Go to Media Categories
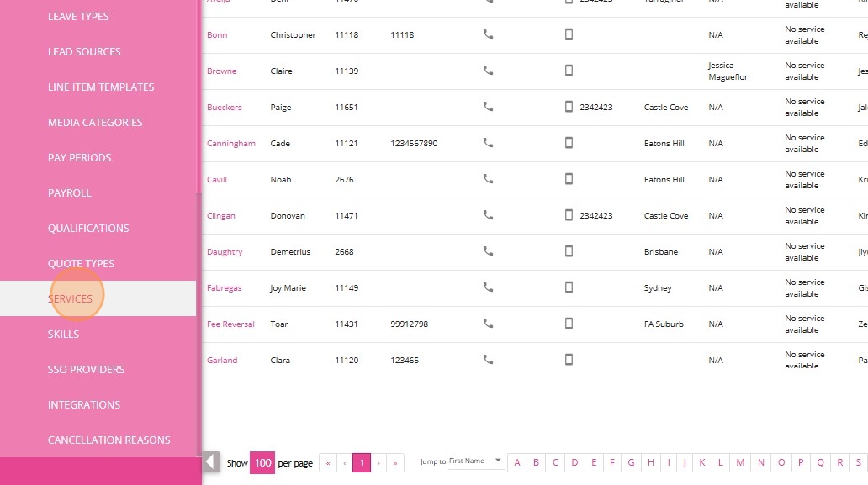This screenshot has height=485, width=868. (95, 122)
